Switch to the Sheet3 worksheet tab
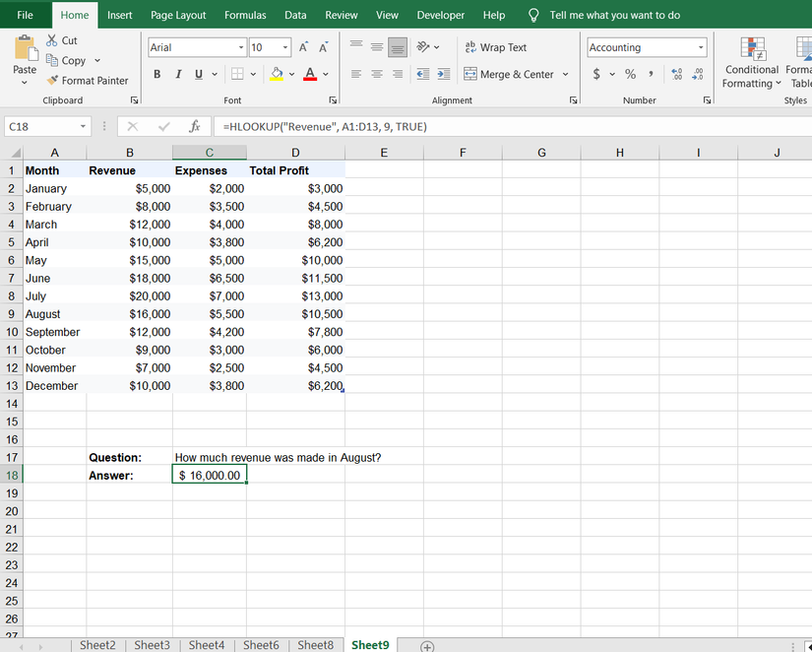This screenshot has height=652, width=812. (152, 645)
